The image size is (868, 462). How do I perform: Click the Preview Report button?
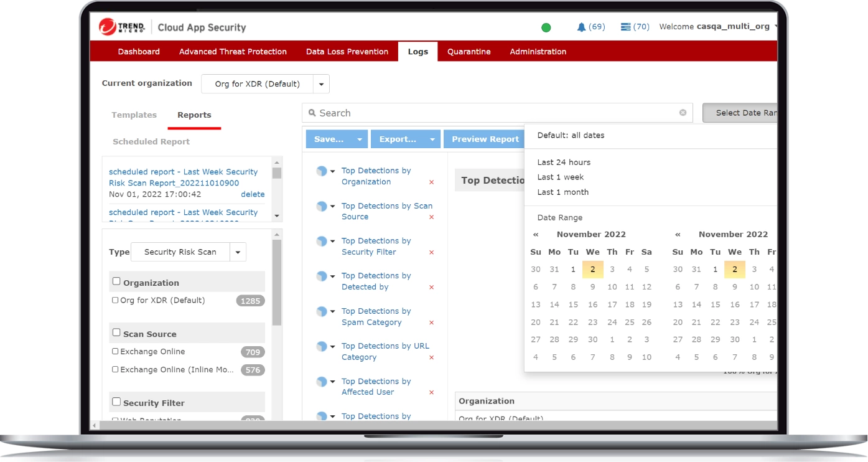click(485, 139)
